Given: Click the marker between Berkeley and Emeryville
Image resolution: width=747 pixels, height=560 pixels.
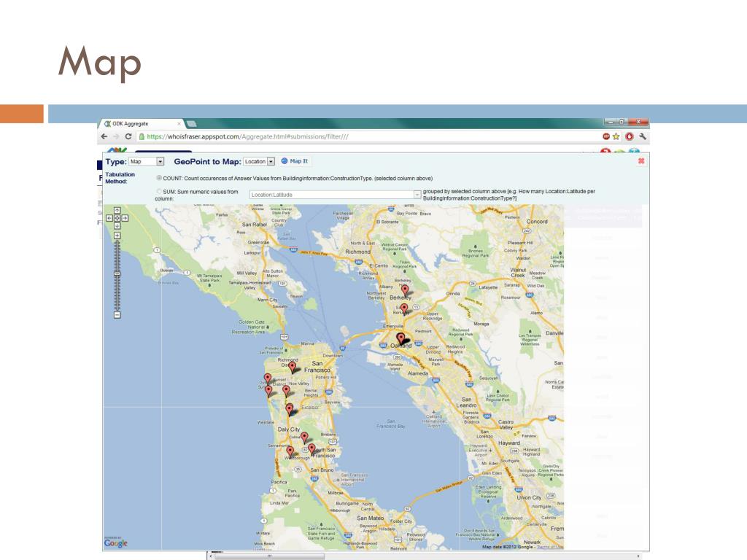Looking at the screenshot, I should tap(404, 309).
